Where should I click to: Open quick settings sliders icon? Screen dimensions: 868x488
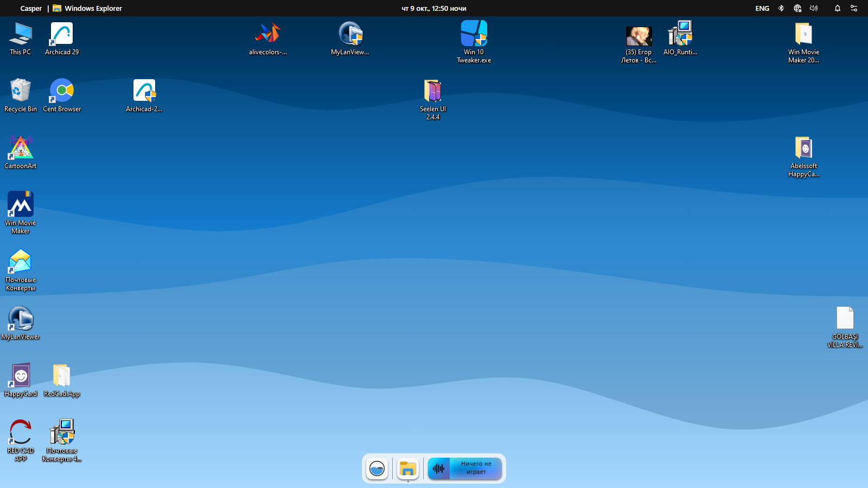pos(854,8)
